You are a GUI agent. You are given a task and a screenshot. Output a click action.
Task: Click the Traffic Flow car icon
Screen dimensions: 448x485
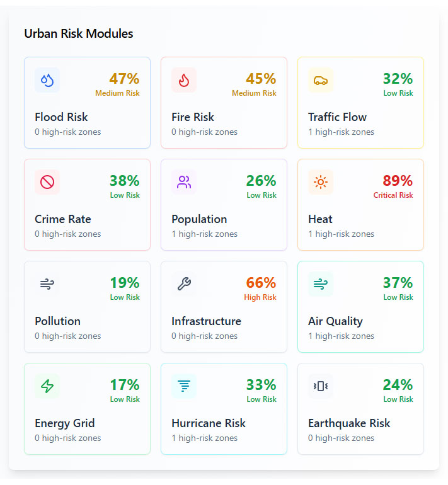pyautogui.click(x=321, y=80)
